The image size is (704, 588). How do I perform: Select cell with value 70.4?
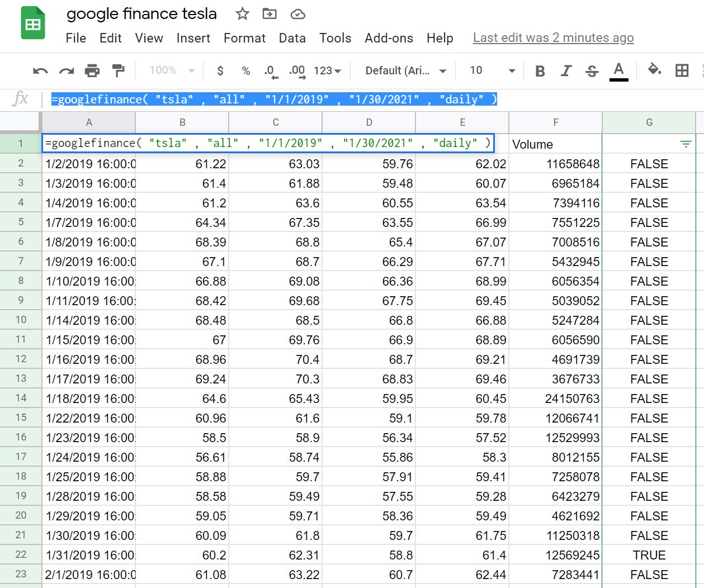point(276,359)
